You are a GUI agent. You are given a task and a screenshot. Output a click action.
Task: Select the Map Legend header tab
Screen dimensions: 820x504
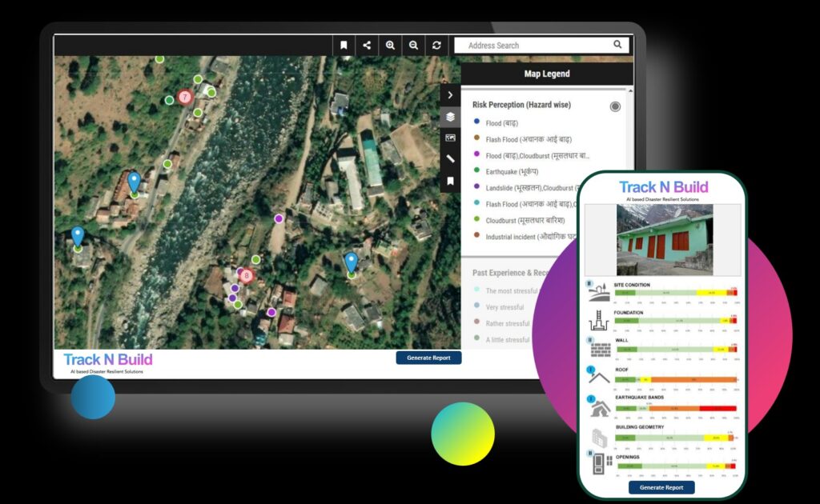(547, 74)
